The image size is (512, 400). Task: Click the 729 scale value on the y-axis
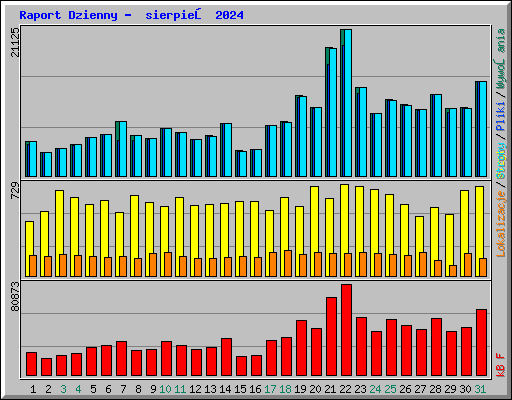(15, 191)
